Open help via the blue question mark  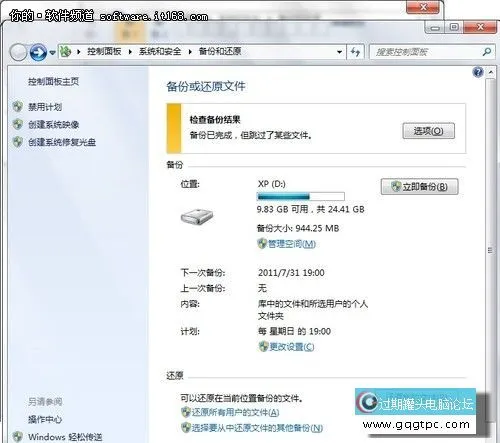478,72
